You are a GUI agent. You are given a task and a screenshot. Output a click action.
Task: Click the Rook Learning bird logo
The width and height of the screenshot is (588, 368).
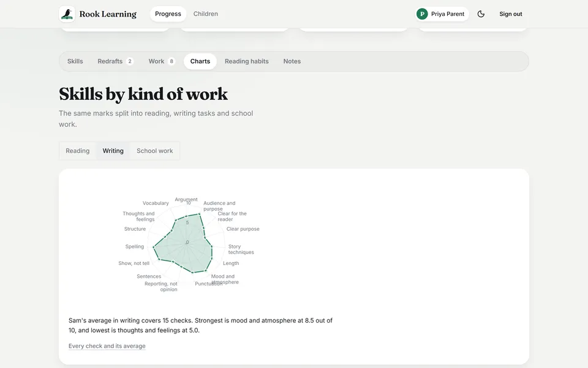click(x=67, y=14)
